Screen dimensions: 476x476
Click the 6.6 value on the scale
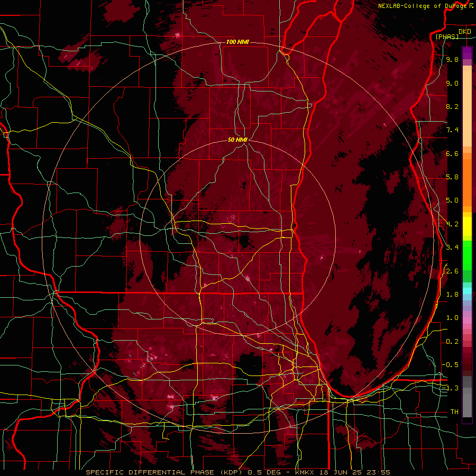[452, 153]
